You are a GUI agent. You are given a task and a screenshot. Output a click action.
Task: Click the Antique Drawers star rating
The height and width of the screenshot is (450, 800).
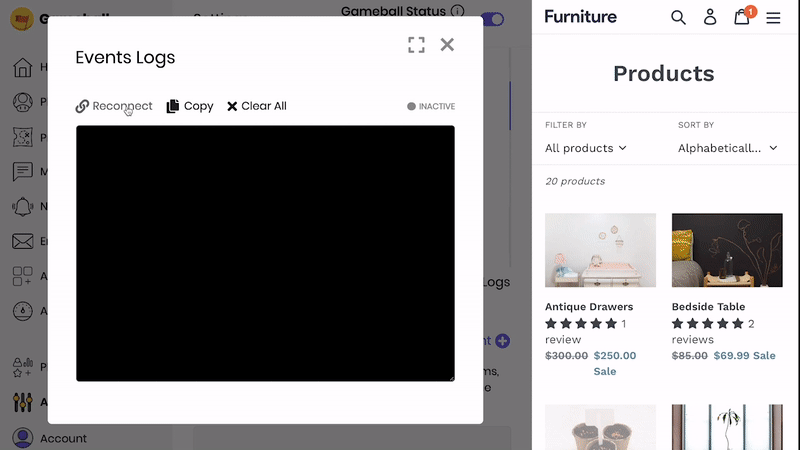coord(581,323)
